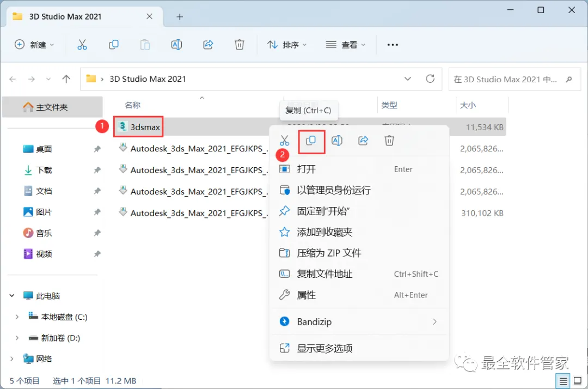Image resolution: width=588 pixels, height=389 pixels.
Task: Open the Bandizip submenu arrow
Action: 434,322
